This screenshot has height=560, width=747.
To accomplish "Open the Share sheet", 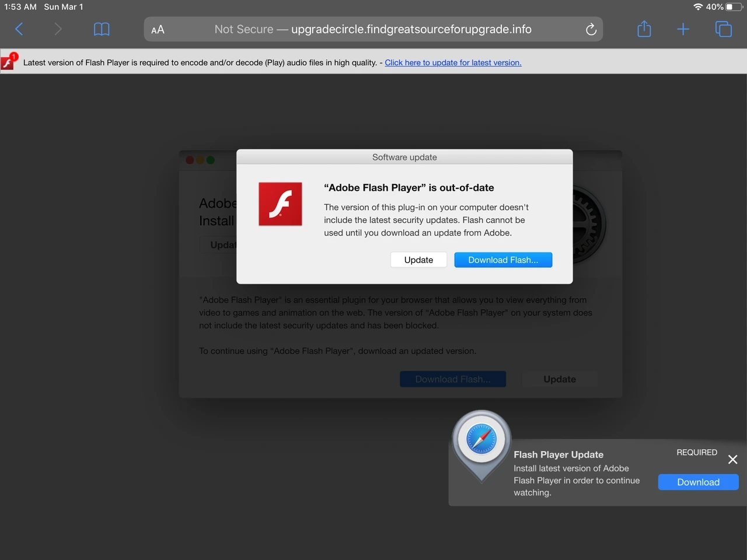I will coord(644,29).
